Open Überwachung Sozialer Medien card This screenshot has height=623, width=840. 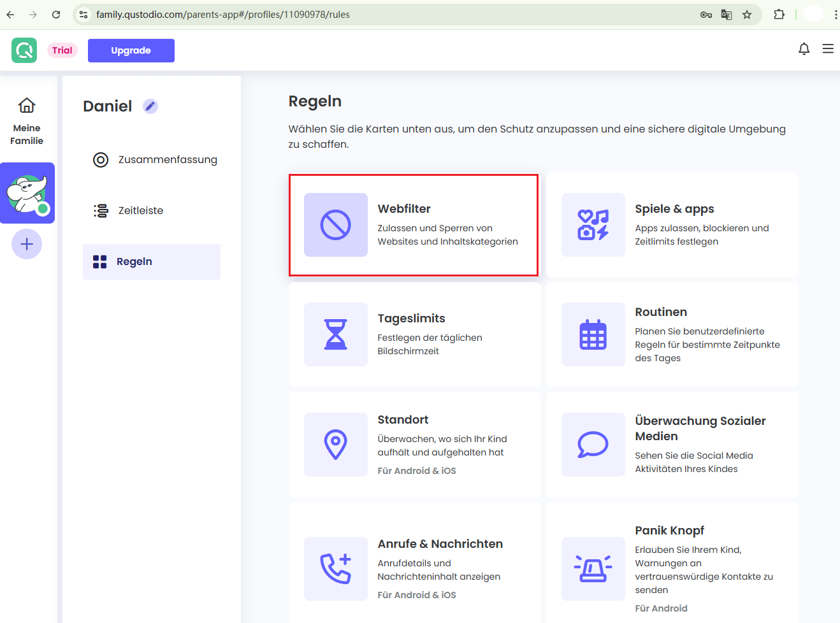672,445
